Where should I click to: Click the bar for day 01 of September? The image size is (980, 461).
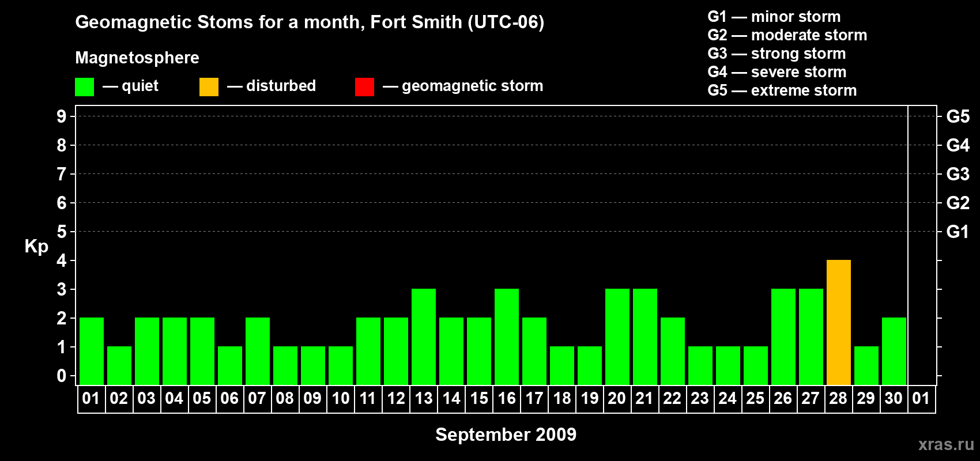point(91,351)
